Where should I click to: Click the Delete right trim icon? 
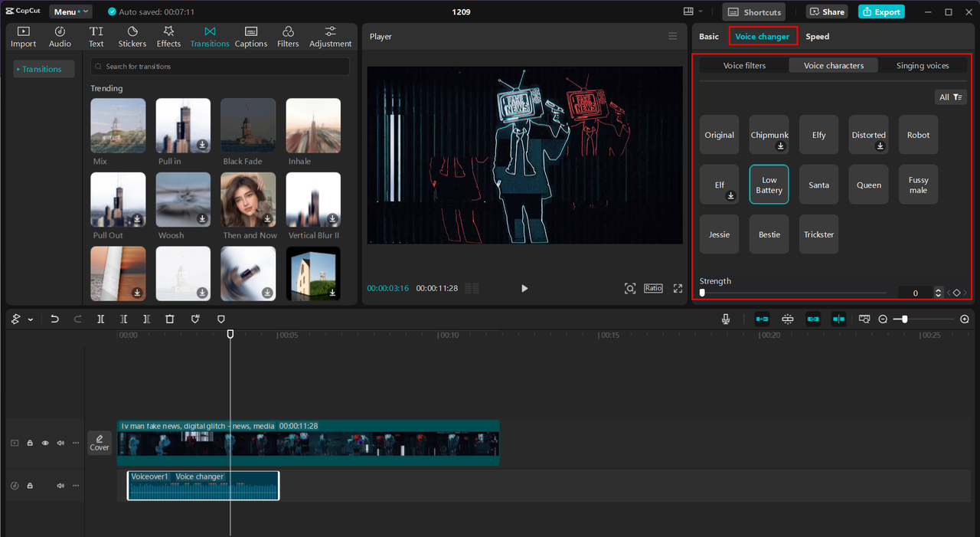146,319
